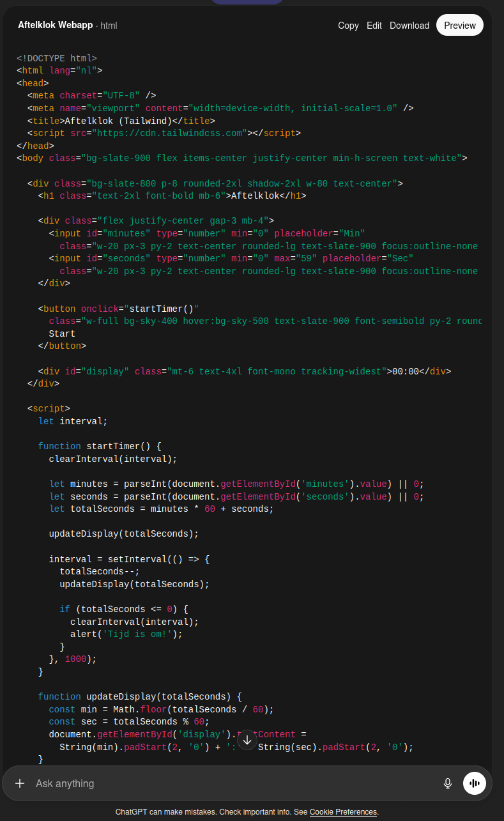Click the function startTimer() declaration

click(100, 446)
